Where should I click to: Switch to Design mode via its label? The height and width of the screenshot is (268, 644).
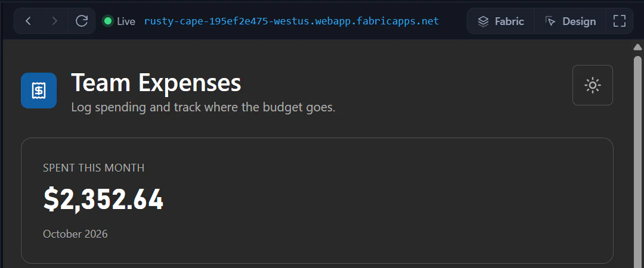point(579,21)
